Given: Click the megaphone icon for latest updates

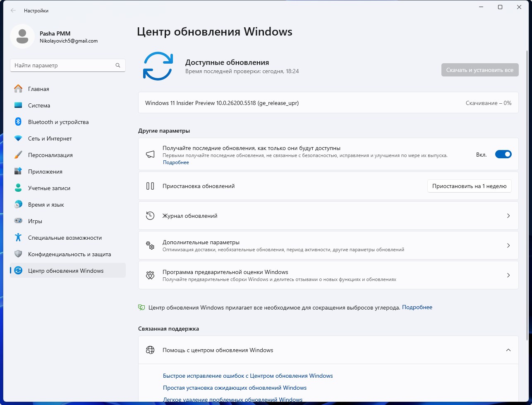Looking at the screenshot, I should pos(150,155).
